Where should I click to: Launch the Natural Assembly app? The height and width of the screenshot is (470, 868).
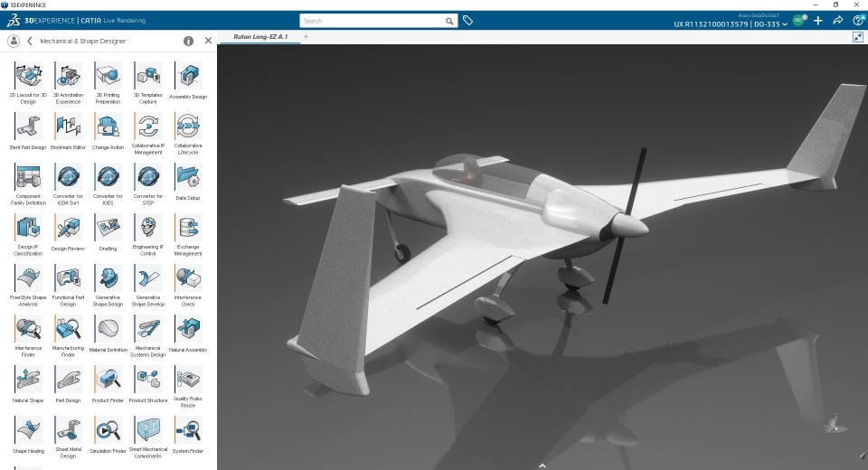(x=188, y=329)
